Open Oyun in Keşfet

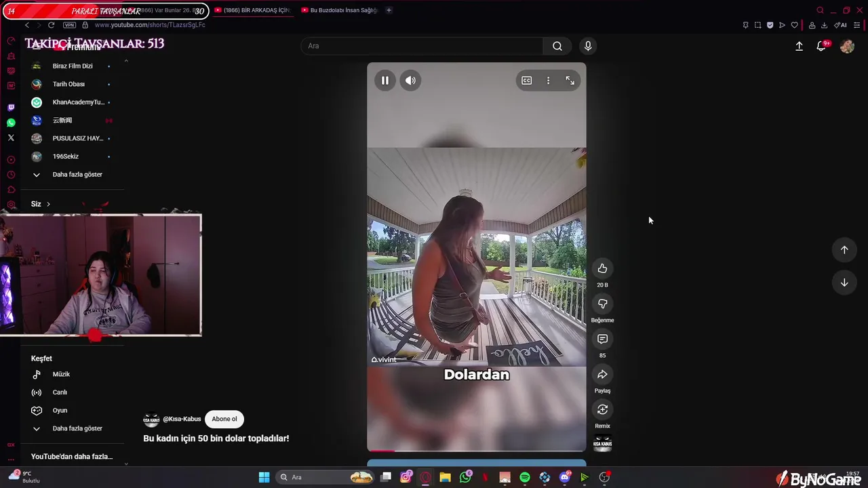pyautogui.click(x=60, y=411)
